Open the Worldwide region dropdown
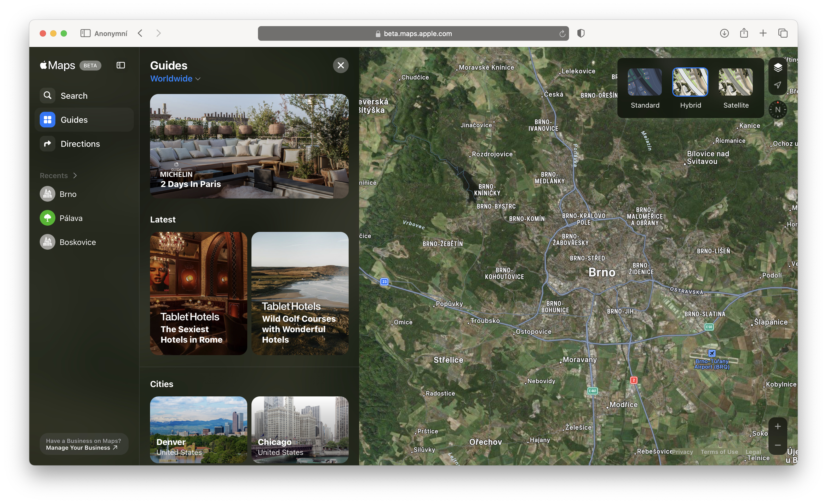 tap(175, 78)
